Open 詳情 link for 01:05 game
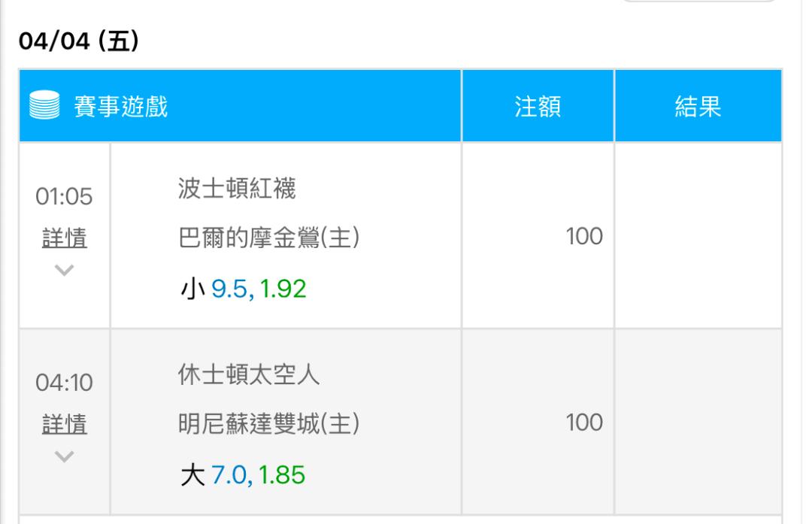The width and height of the screenshot is (812, 524). click(x=64, y=238)
